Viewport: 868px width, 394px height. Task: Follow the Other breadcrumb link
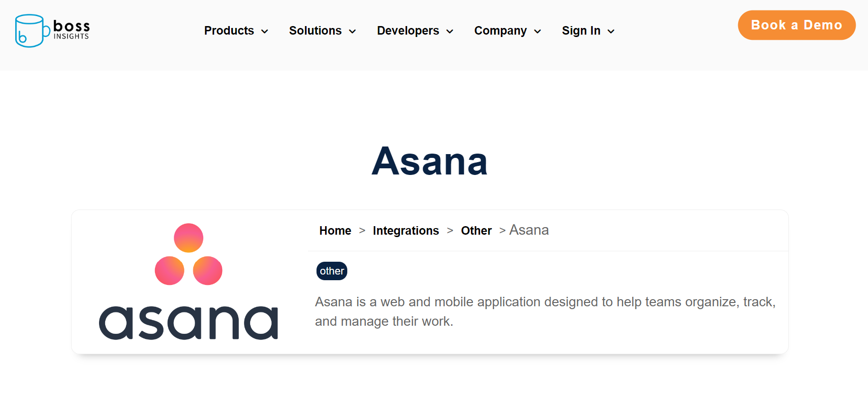[476, 231]
